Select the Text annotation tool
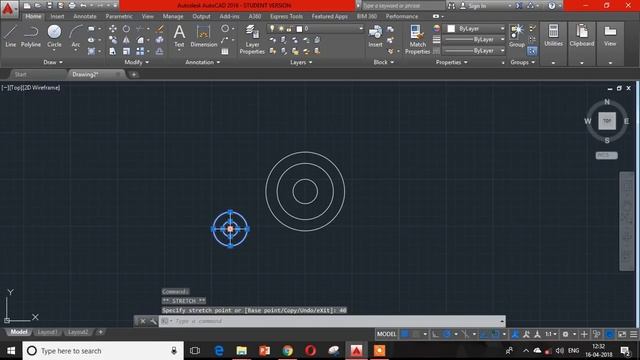 (x=179, y=36)
